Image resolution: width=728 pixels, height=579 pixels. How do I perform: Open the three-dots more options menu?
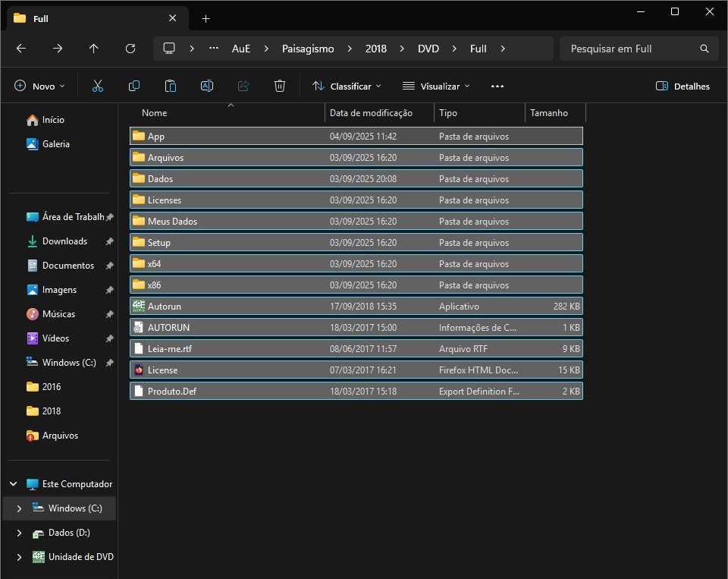pos(497,87)
